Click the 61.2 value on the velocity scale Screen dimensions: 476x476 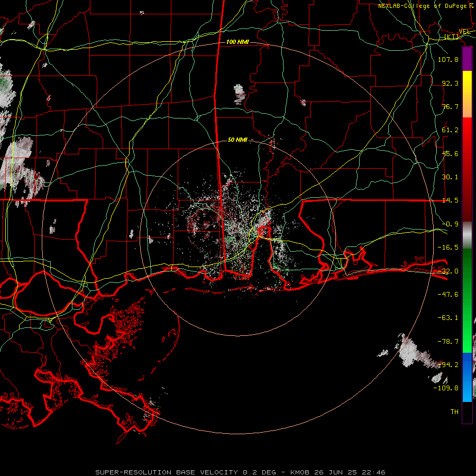[450, 130]
